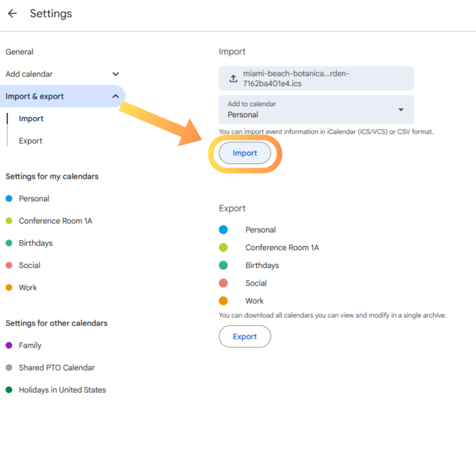Click the Export button
The height and width of the screenshot is (456, 476).
click(x=245, y=337)
